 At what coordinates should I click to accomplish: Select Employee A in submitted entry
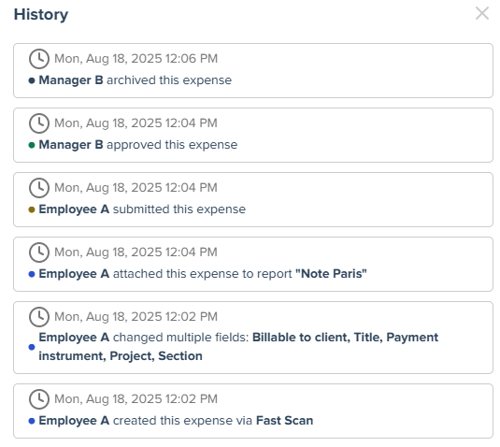74,209
